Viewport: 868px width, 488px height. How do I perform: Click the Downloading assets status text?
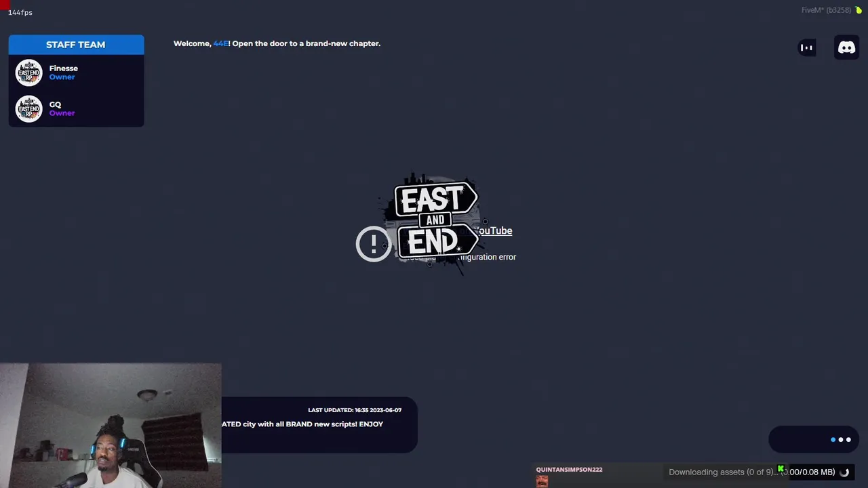pos(752,472)
